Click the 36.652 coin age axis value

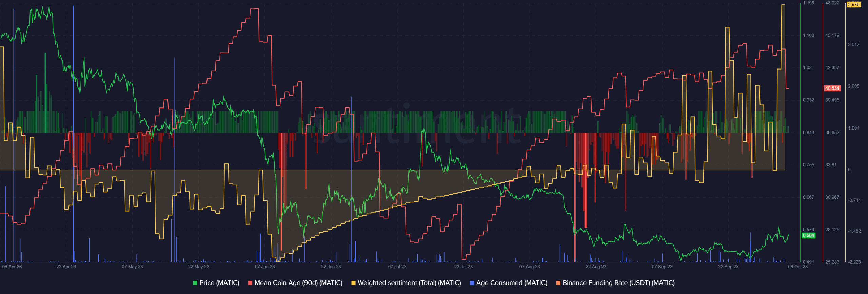[x=832, y=133]
